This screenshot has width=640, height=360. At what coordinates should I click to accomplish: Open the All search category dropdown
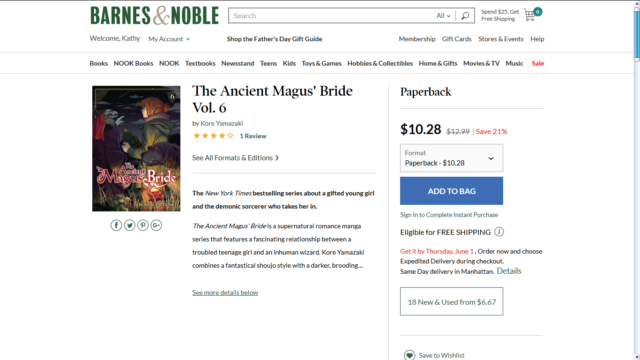[x=443, y=16]
